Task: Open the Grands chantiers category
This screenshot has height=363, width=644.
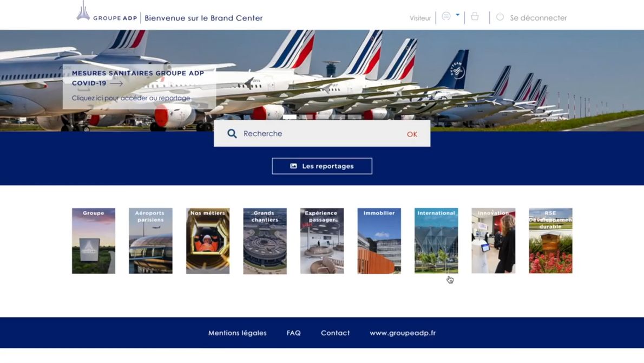Action: (265, 241)
